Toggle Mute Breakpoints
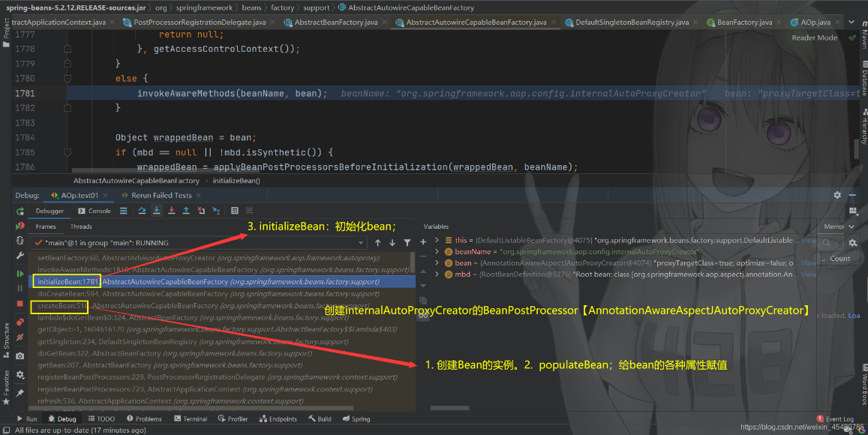The width and height of the screenshot is (868, 435). [x=20, y=337]
